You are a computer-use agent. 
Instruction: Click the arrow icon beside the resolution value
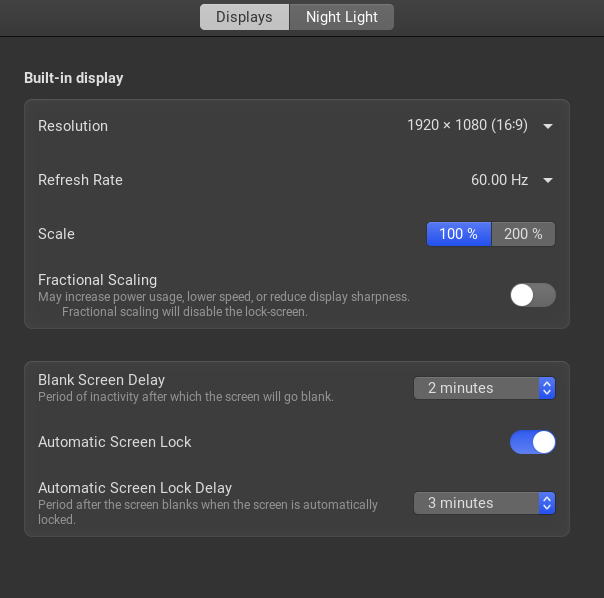[548, 126]
